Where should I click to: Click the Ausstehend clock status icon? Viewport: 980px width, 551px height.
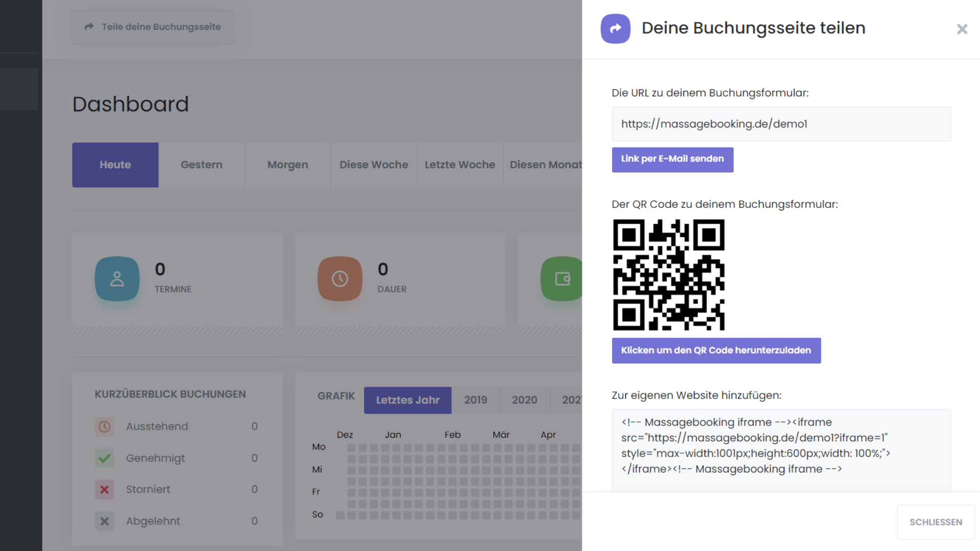point(105,427)
